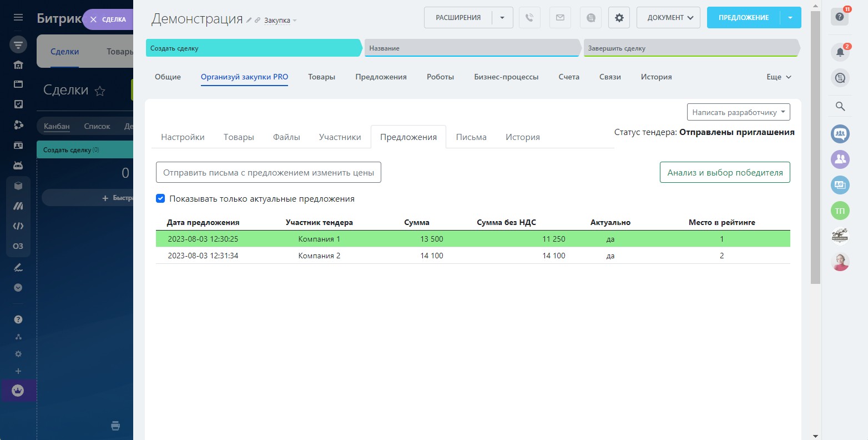Open the Бизнес-процессы tab
The image size is (868, 440).
[506, 77]
